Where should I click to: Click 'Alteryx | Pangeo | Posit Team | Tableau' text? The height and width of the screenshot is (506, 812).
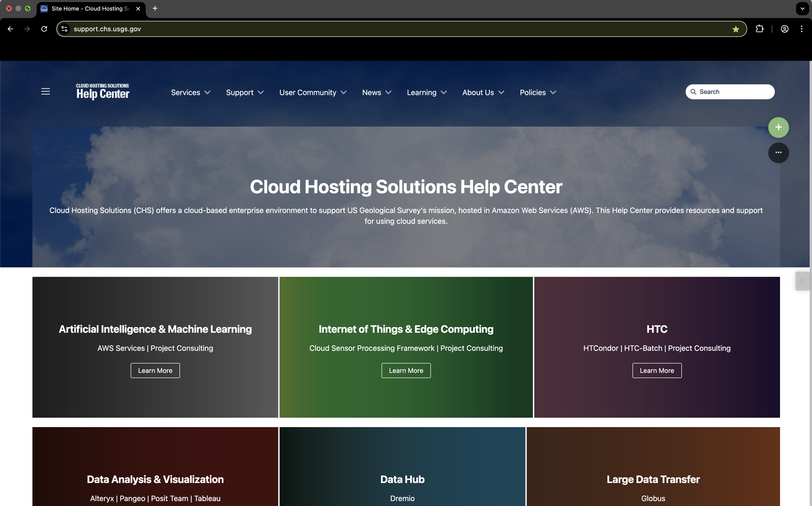(155, 498)
